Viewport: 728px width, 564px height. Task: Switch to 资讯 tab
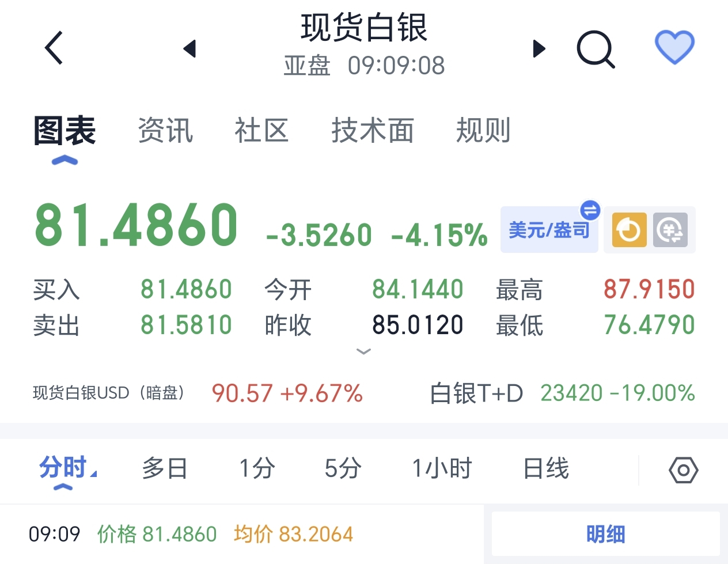point(165,130)
